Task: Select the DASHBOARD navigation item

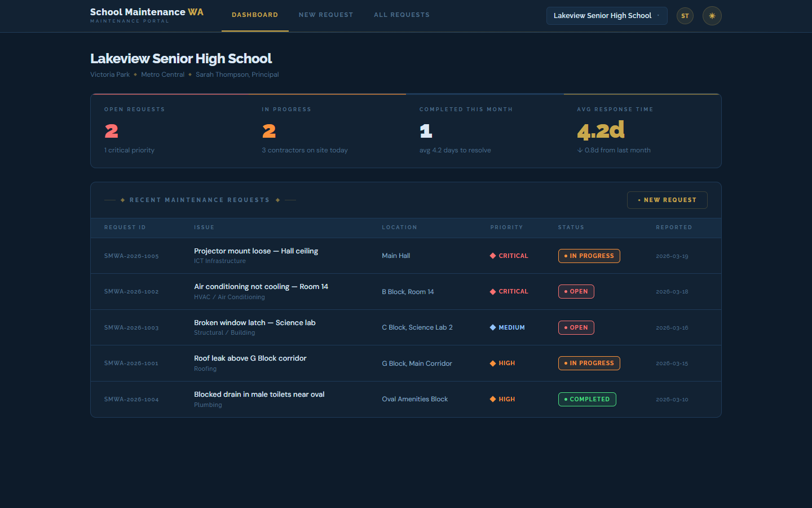Action: pos(255,15)
